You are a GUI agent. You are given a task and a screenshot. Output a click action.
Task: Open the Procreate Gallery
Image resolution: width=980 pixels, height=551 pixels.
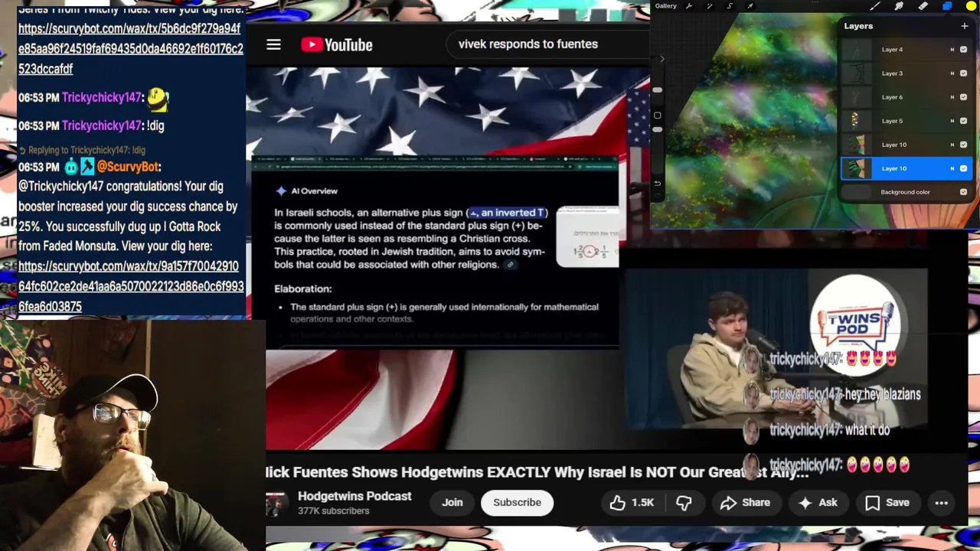click(x=665, y=6)
